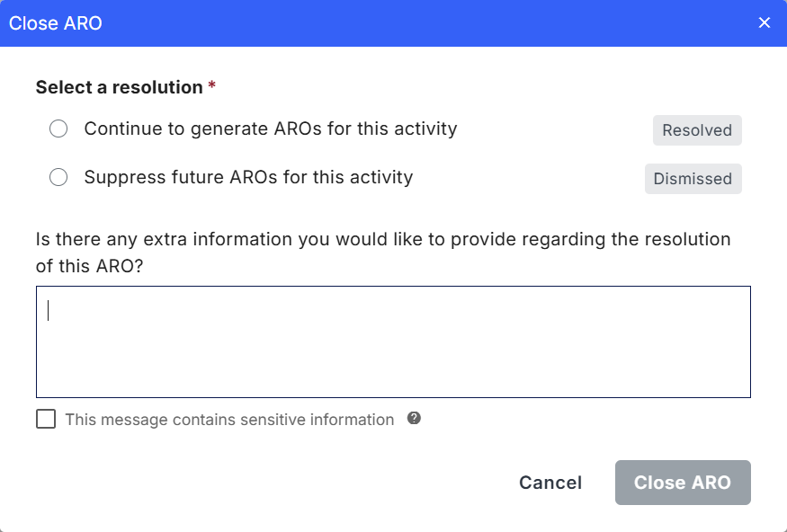The image size is (787, 532).
Task: Click the Select a resolution heading
Action: pyautogui.click(x=119, y=87)
